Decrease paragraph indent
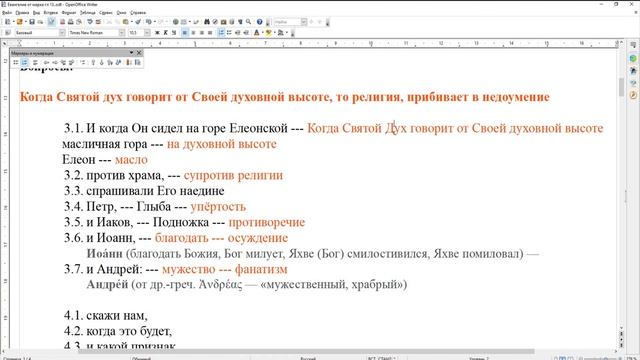 click(238, 33)
